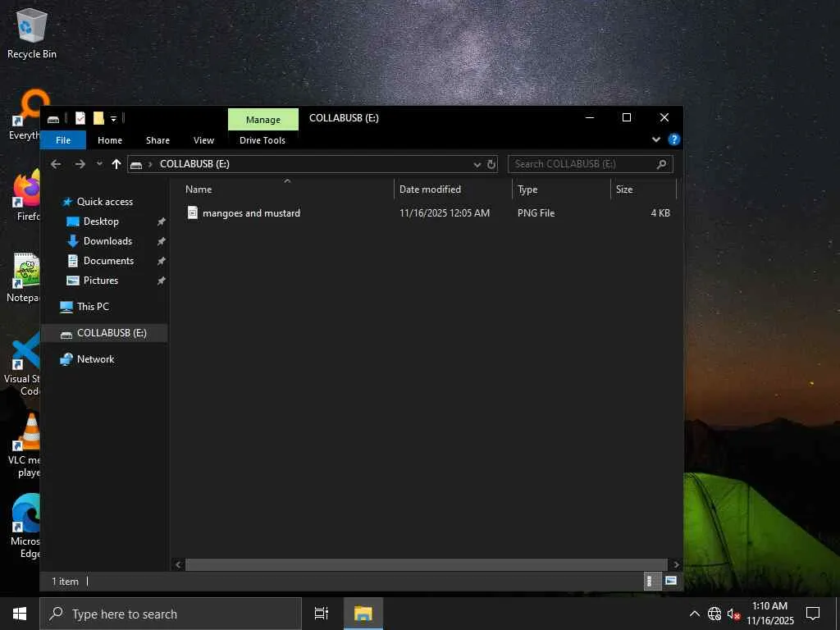Open Task View on the taskbar
This screenshot has width=840, height=630.
322,614
